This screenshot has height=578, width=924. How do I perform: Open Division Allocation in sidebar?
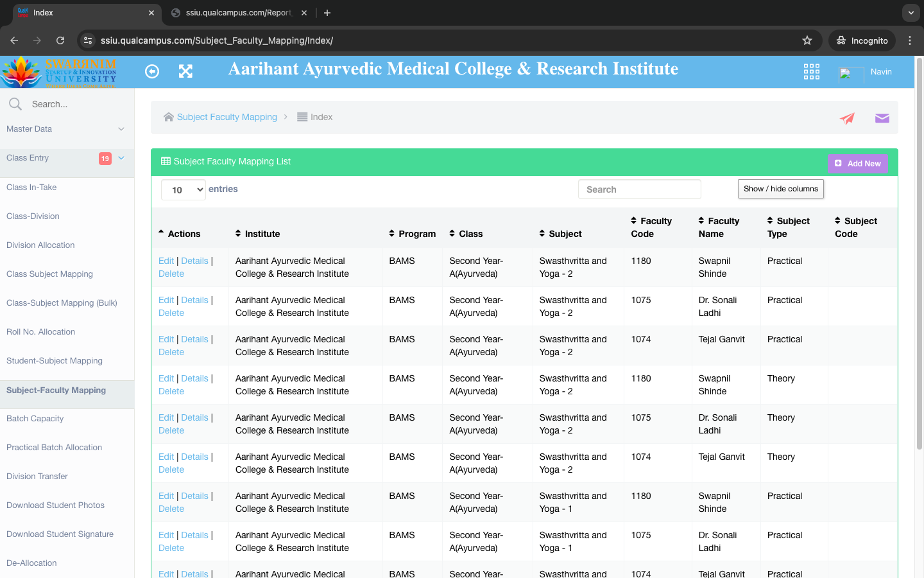coord(40,245)
